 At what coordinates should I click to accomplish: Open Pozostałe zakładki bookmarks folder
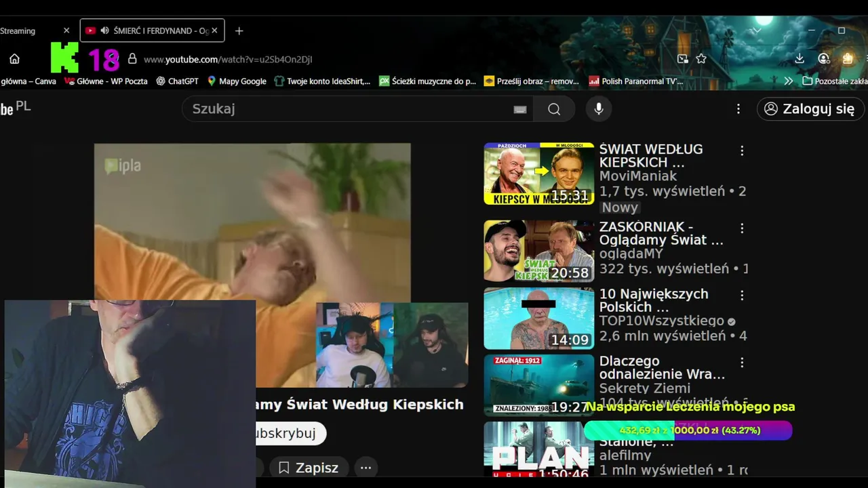(835, 81)
